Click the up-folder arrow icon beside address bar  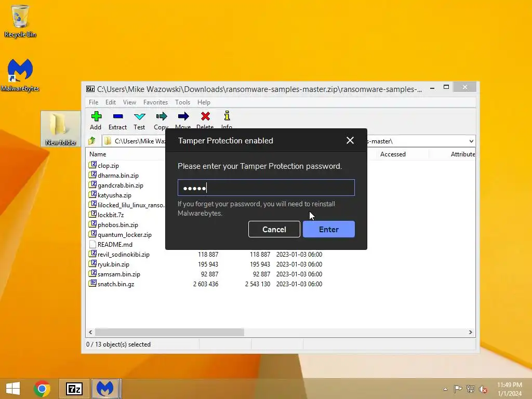[x=91, y=141]
